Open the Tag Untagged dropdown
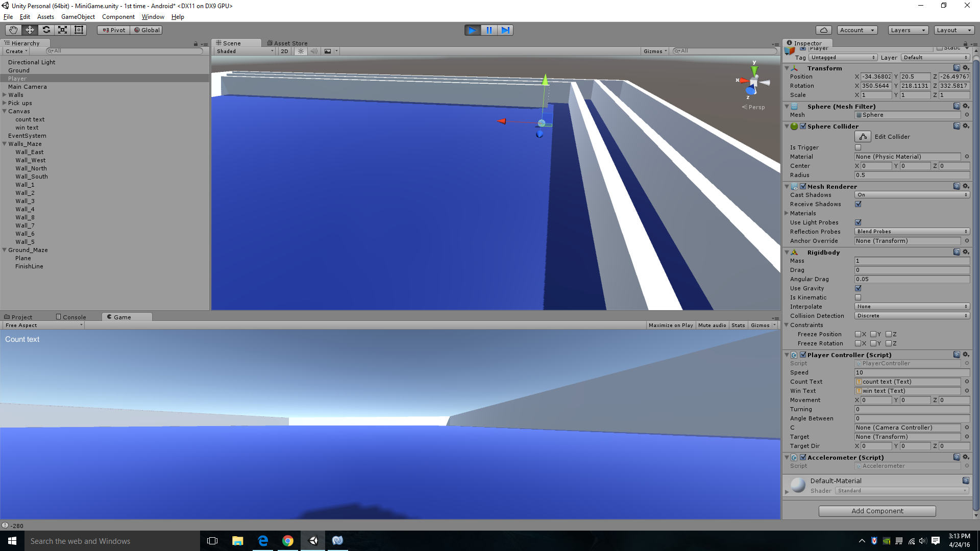 pyautogui.click(x=843, y=58)
